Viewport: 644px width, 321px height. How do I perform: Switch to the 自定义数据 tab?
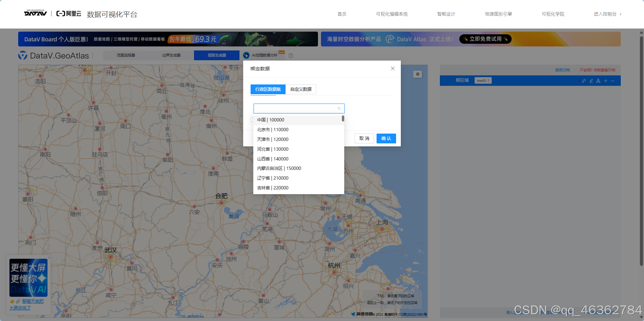coord(301,89)
